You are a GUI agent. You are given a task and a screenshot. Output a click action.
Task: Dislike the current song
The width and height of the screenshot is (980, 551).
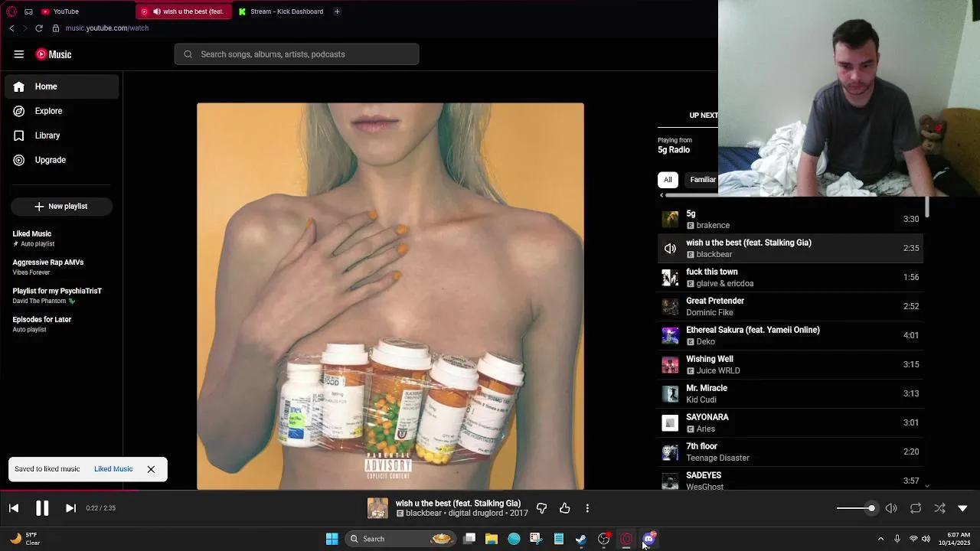(541, 508)
